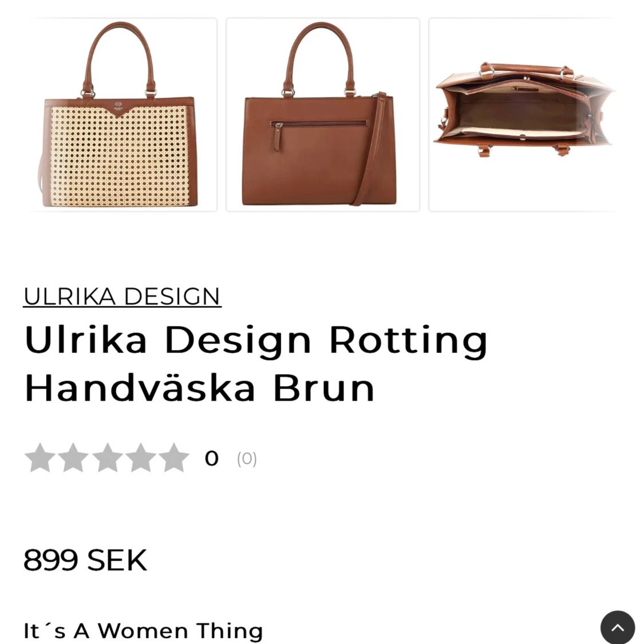Click the product title Ulrika Design Rotting

tap(256, 341)
